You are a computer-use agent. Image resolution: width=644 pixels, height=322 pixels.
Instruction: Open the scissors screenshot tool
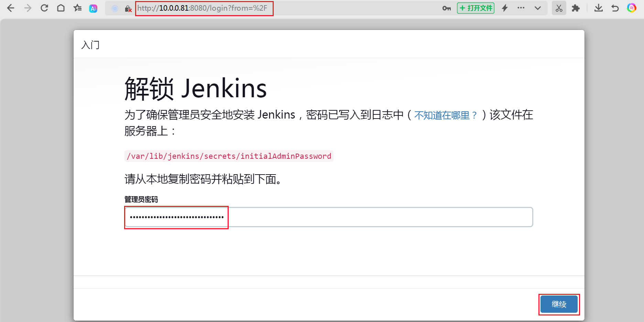pos(559,8)
